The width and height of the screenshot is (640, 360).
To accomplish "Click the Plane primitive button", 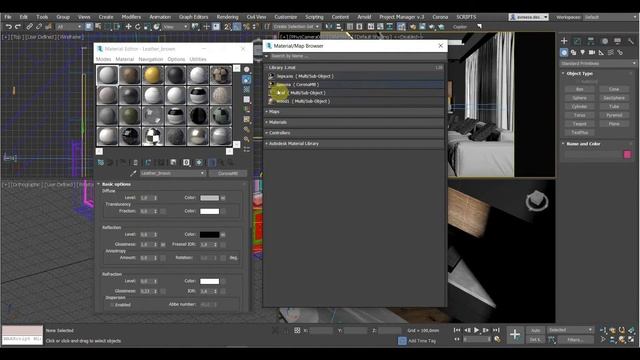I will click(x=614, y=124).
